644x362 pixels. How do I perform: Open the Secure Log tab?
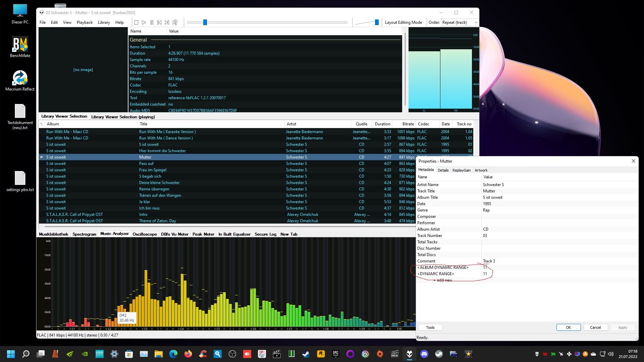point(265,234)
